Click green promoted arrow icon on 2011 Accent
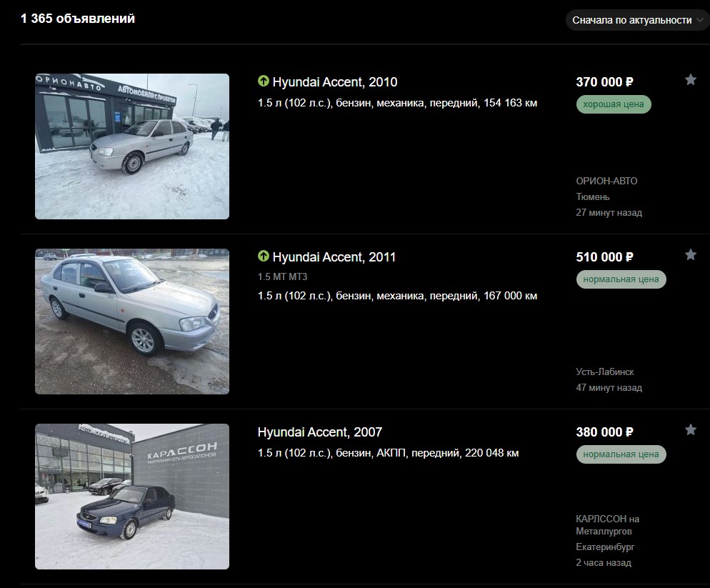This screenshot has width=710, height=588. (x=263, y=256)
